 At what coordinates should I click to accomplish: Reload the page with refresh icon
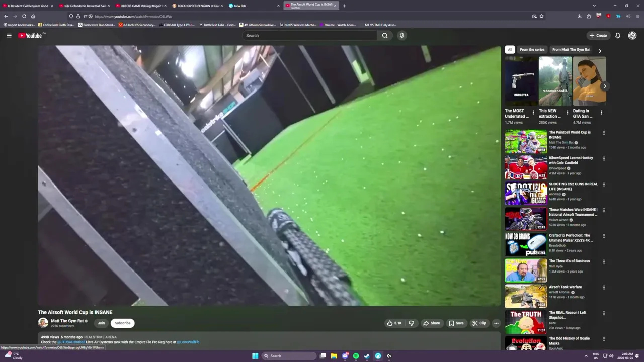tap(24, 16)
